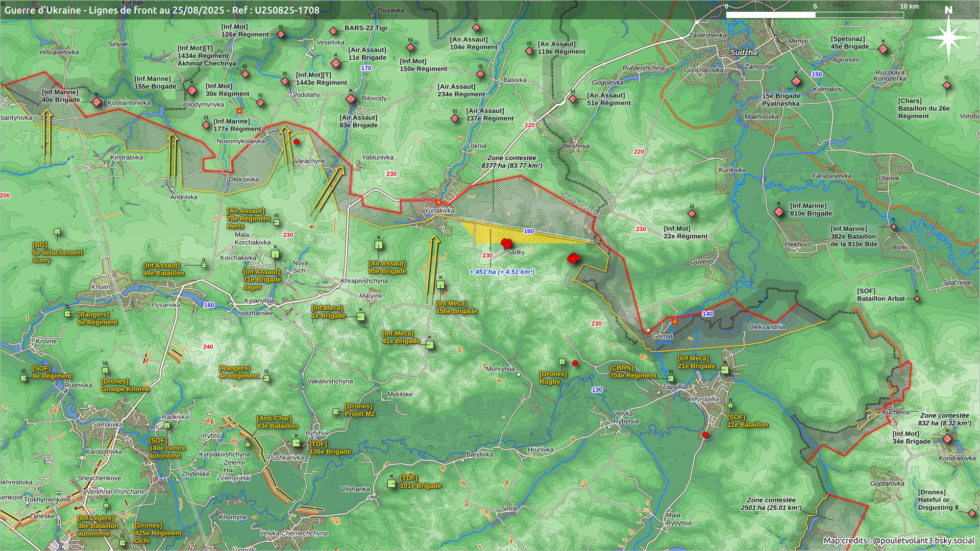Viewport: 980px width, 551px height.
Task: Click the 41e Brigade green square icon
Action: pyautogui.click(x=430, y=345)
